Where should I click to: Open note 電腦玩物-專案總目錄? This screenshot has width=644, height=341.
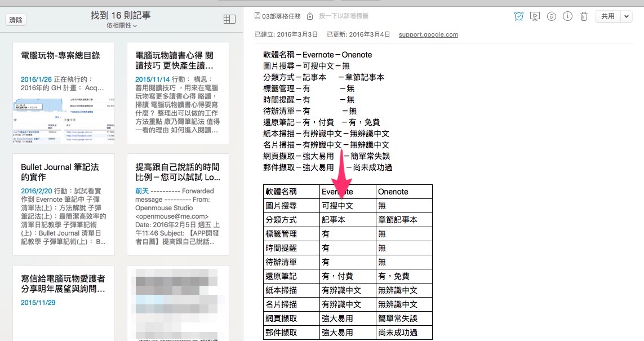point(64,93)
